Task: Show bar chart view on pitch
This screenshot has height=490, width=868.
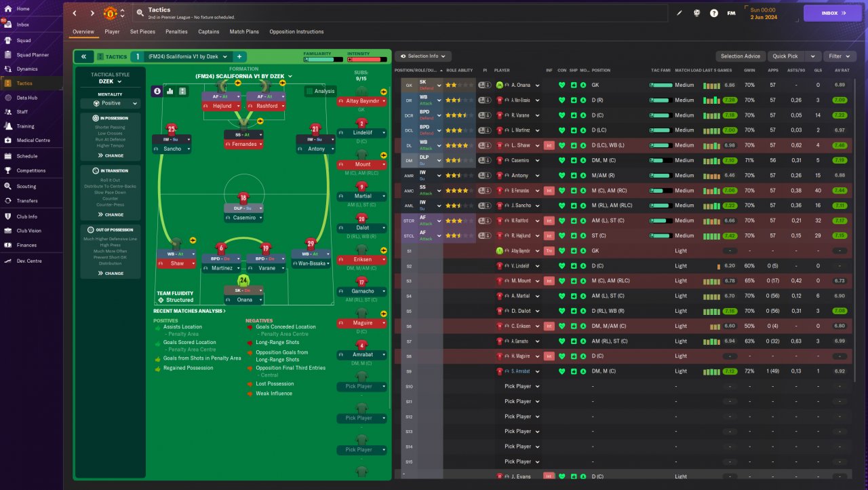Action: pos(170,91)
